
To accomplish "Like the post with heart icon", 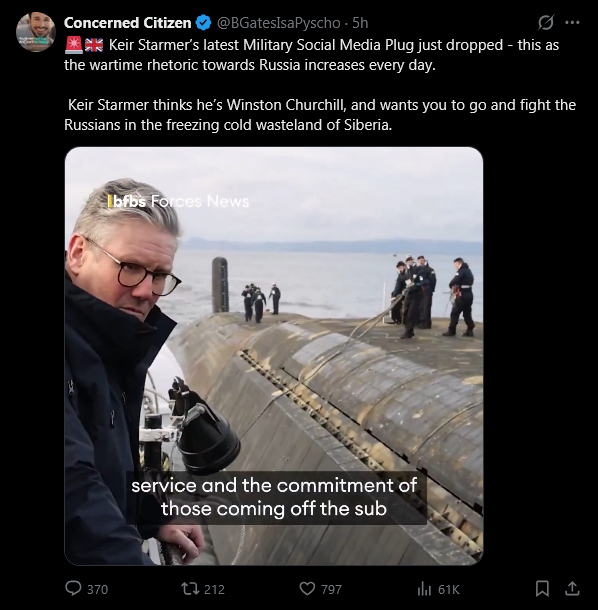I will [307, 589].
